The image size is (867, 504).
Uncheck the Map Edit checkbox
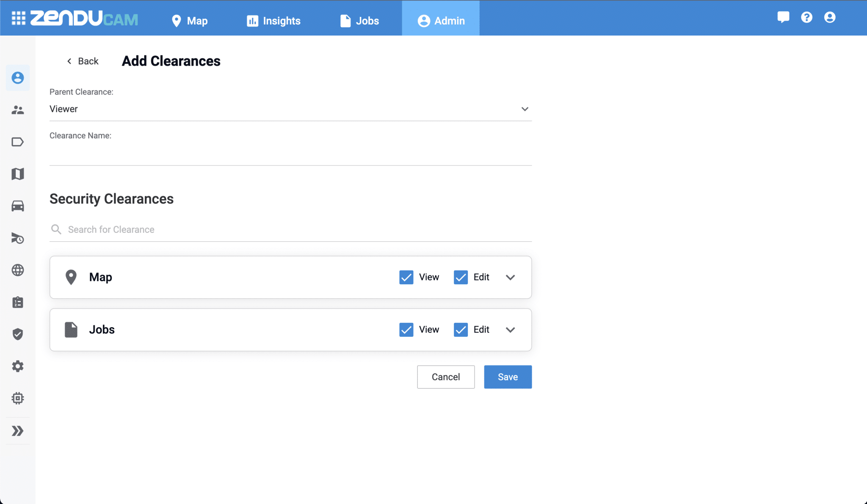(x=461, y=277)
